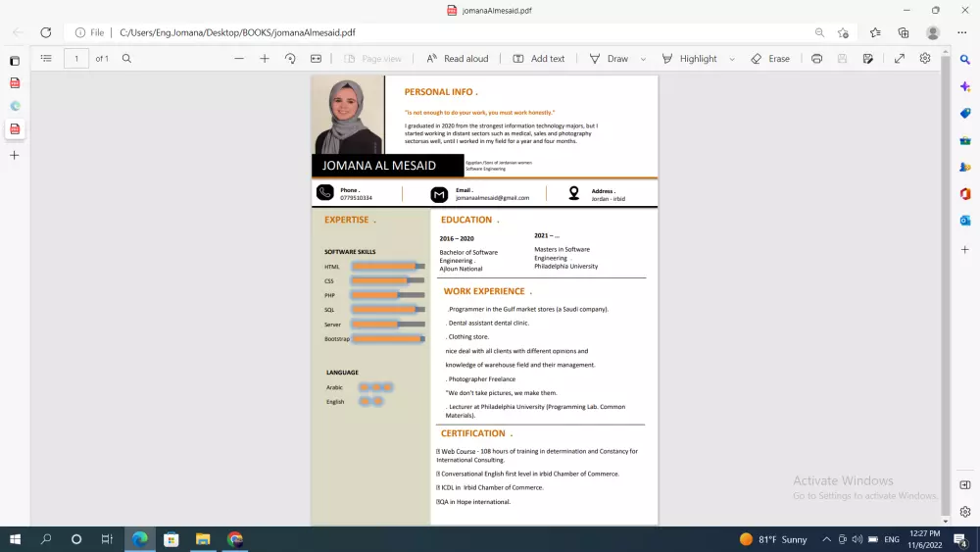Open sidebar settings gear at bottom
The width and height of the screenshot is (980, 552).
(965, 512)
